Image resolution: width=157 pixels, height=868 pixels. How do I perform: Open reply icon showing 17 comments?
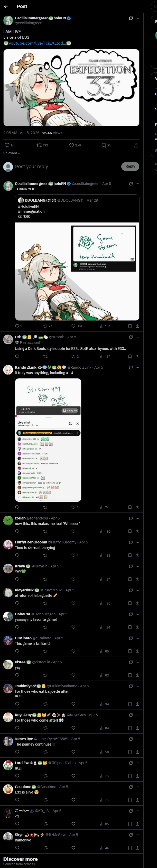(x=9, y=145)
